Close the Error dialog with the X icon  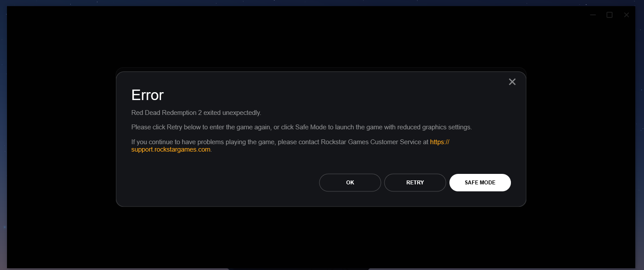click(x=512, y=82)
